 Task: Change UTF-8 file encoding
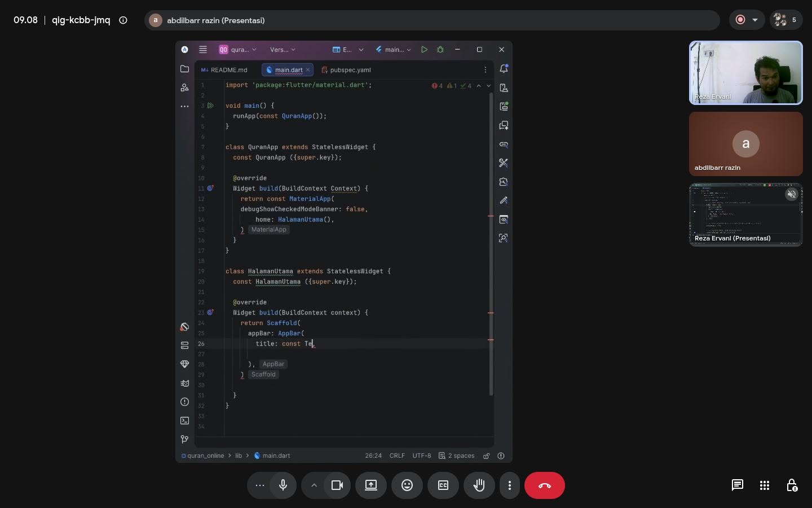[422, 456]
